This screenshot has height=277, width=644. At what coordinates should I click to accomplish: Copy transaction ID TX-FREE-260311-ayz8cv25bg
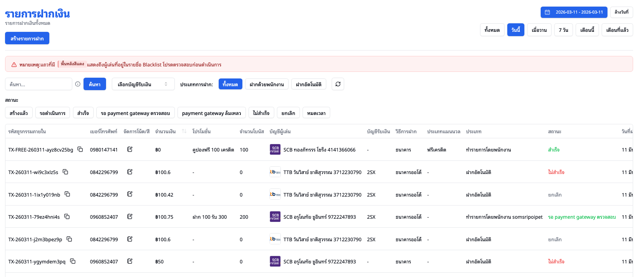(80, 150)
